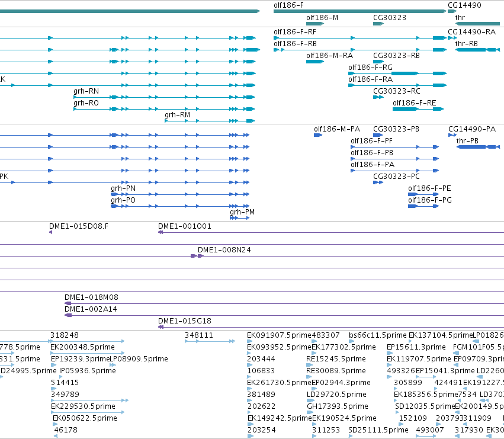Select the olf186-F-PF protein label

(x=371, y=141)
